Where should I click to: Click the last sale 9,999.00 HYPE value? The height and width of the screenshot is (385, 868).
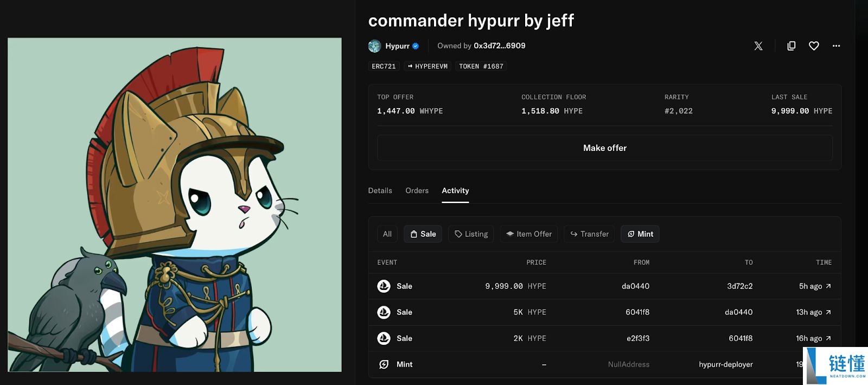click(x=802, y=111)
